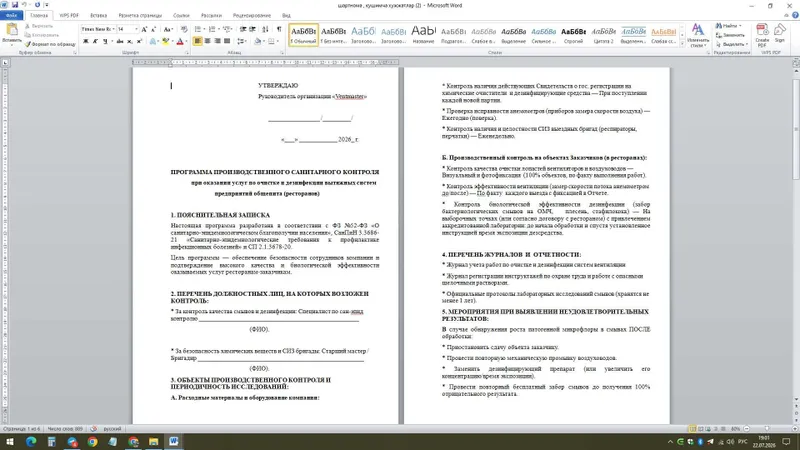This screenshot has height=450, width=800.
Task: Paste from clipboard with Вставить icon
Action: click(12, 34)
